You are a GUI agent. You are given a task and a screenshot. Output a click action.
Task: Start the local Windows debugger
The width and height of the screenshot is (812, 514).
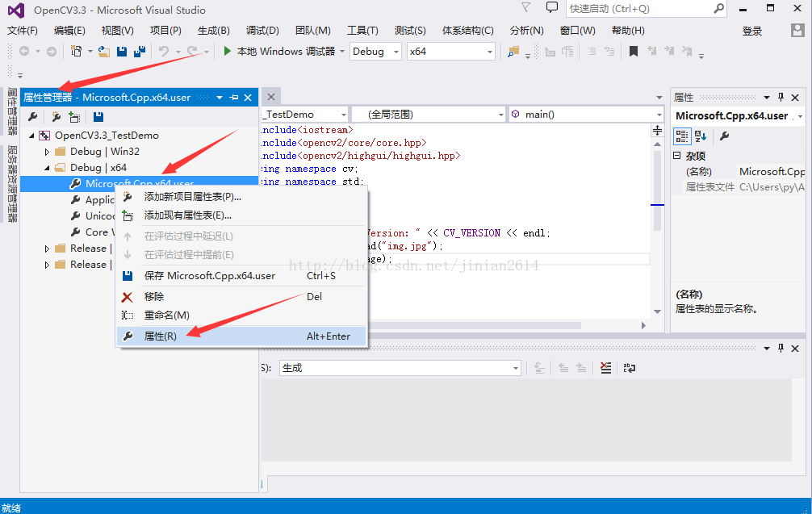(x=279, y=52)
